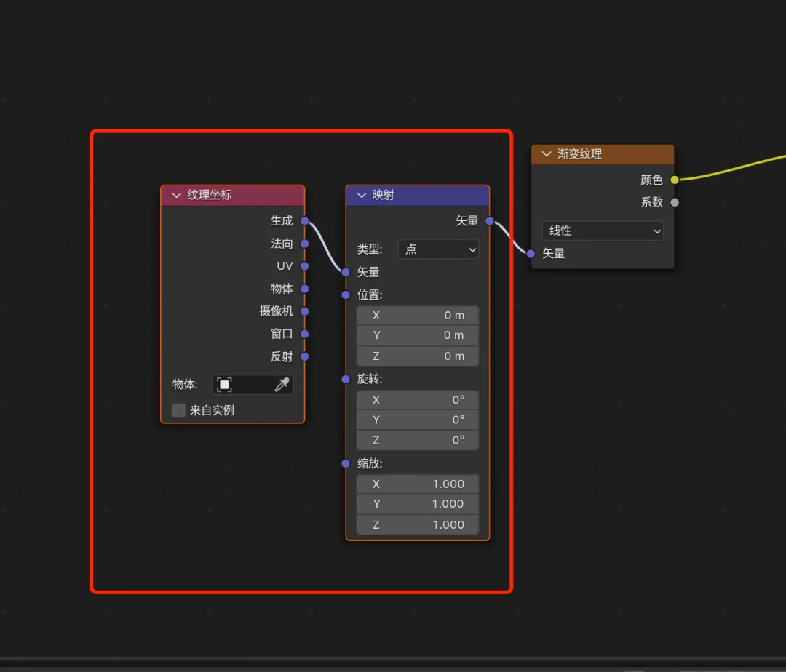Image resolution: width=786 pixels, height=672 pixels.
Task: Open the 线性 gradient type dropdown
Action: tap(603, 231)
